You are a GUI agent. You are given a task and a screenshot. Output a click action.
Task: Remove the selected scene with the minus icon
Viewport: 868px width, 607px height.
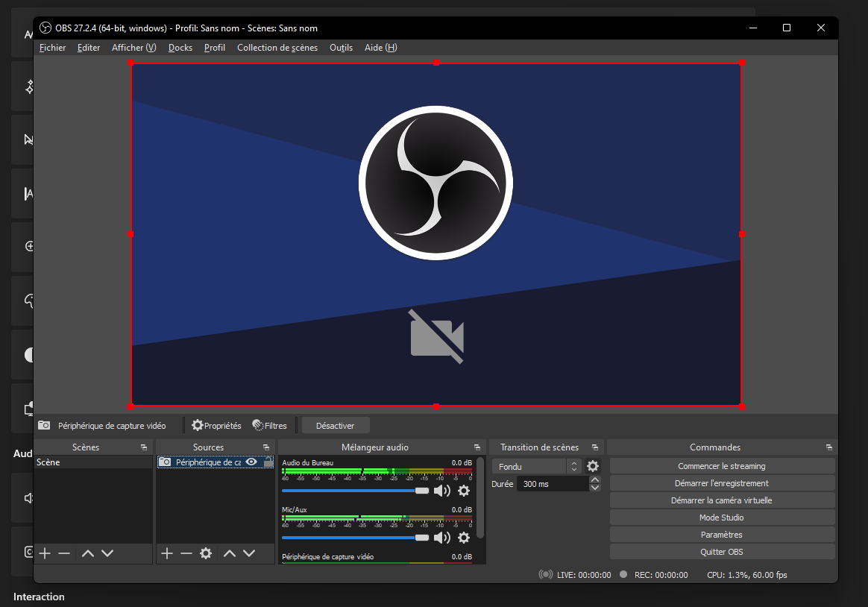point(64,553)
